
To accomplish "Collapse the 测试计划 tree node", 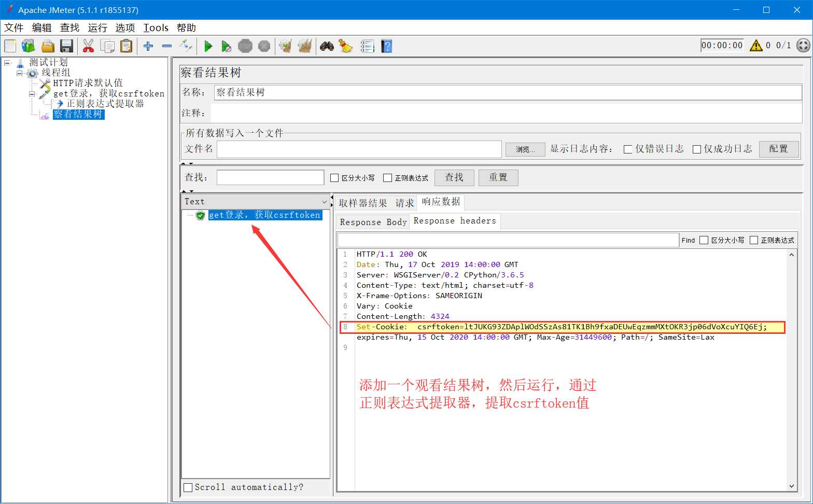I will [x=7, y=63].
